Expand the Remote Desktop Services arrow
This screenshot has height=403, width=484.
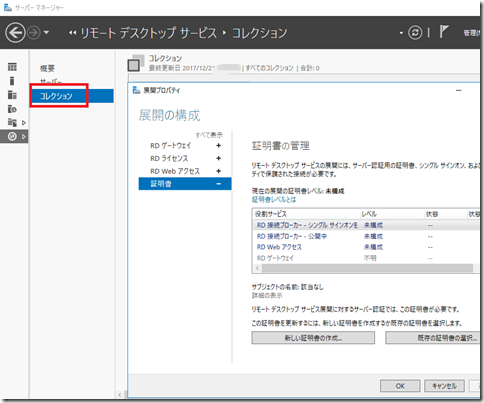(x=24, y=136)
